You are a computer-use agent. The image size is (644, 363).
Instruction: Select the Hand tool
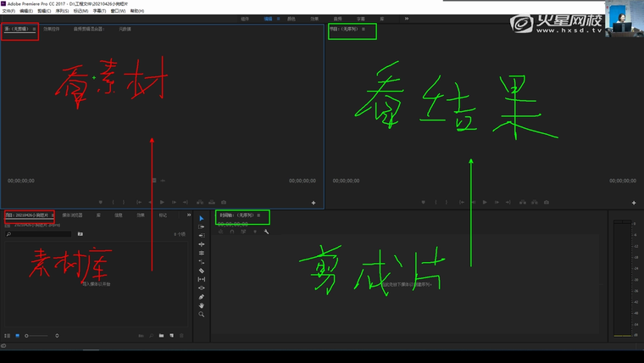coord(202,305)
